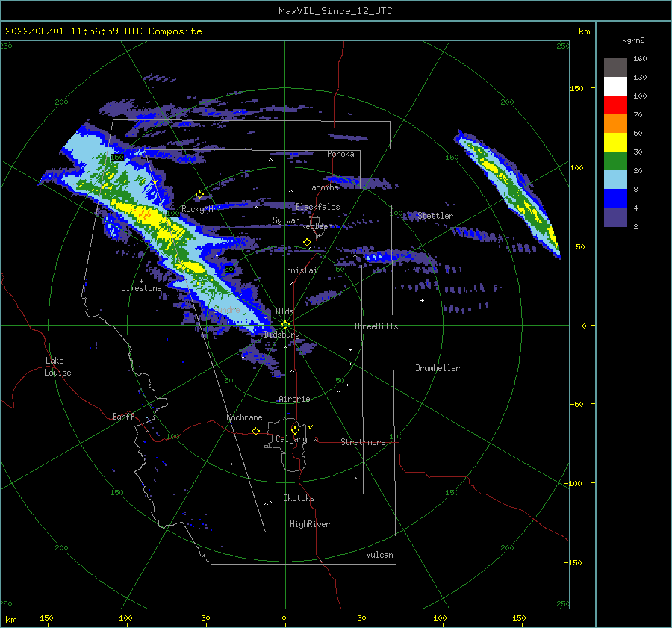
Task: Click the Strathmore label
Action: 363,442
